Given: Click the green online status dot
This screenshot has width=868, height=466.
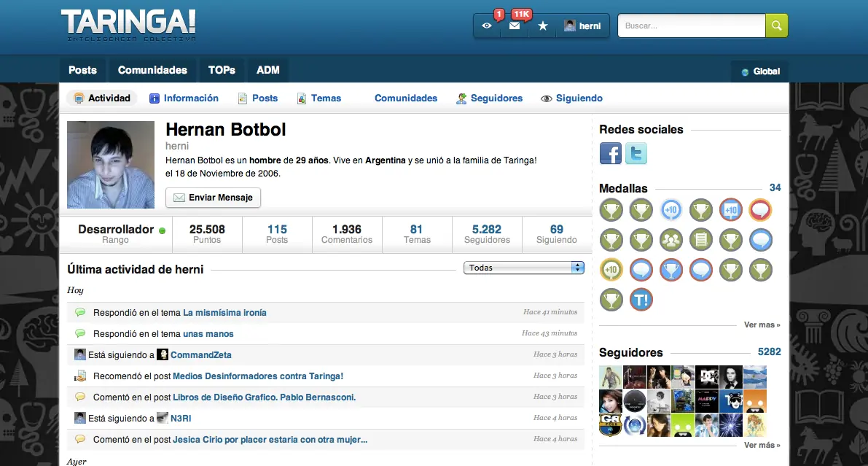Looking at the screenshot, I should [163, 230].
